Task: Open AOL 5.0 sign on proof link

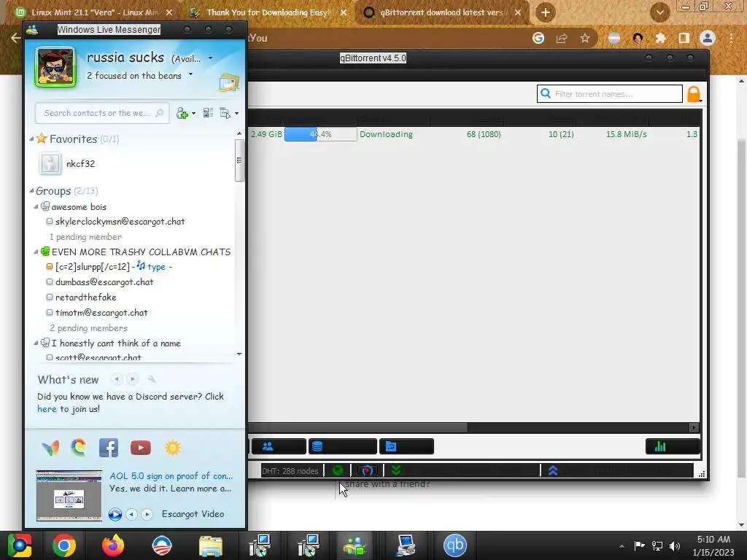Action: [x=171, y=475]
